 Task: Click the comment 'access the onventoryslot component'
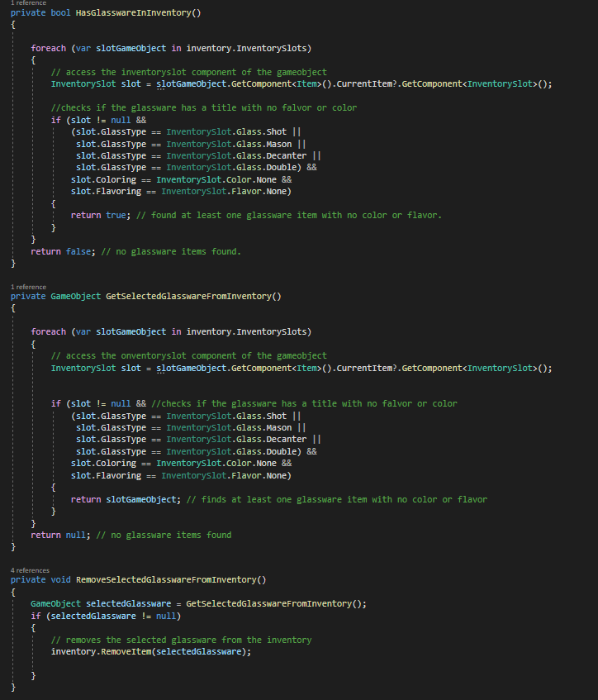(x=189, y=355)
